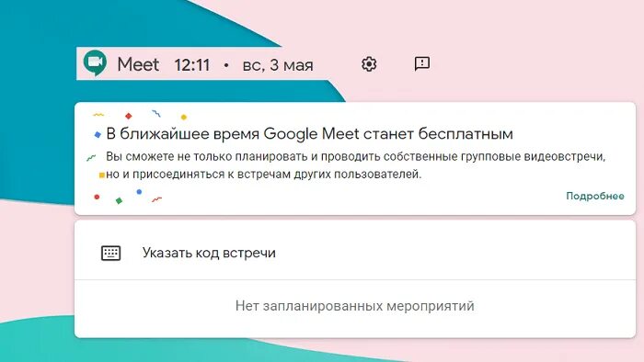Open the Подробнее link
The height and width of the screenshot is (362, 644).
[594, 196]
